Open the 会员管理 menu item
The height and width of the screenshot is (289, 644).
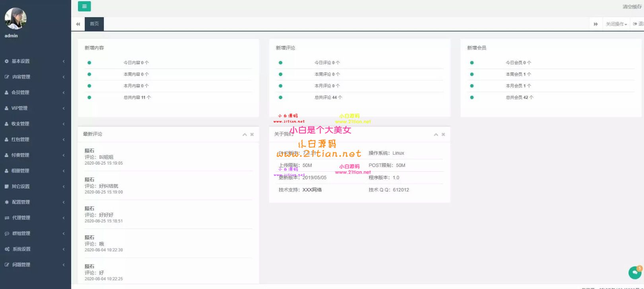pos(35,93)
